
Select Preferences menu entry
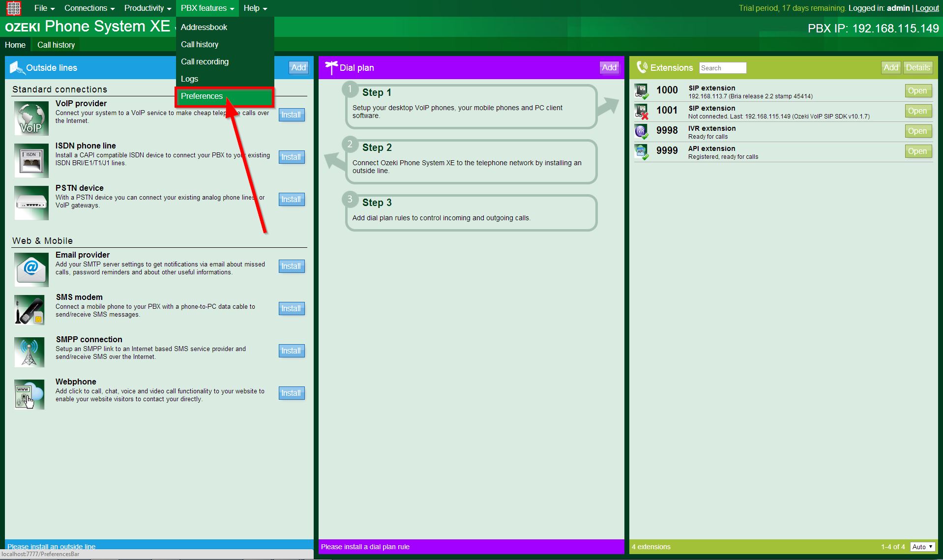click(x=224, y=96)
